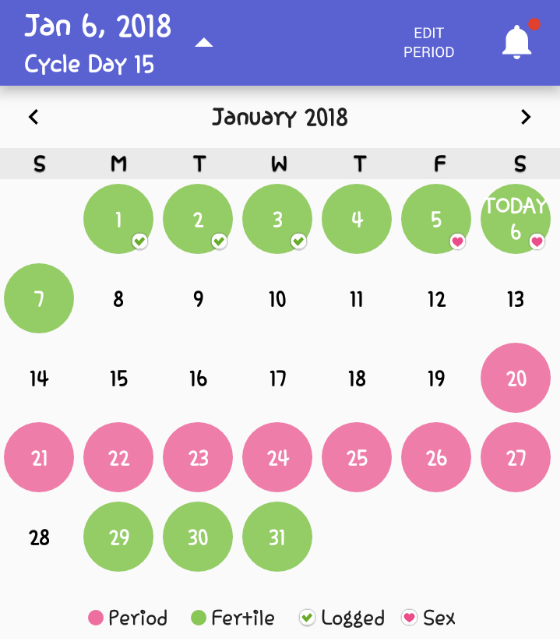Select fertile day January 29
The height and width of the screenshot is (639, 560).
click(119, 537)
